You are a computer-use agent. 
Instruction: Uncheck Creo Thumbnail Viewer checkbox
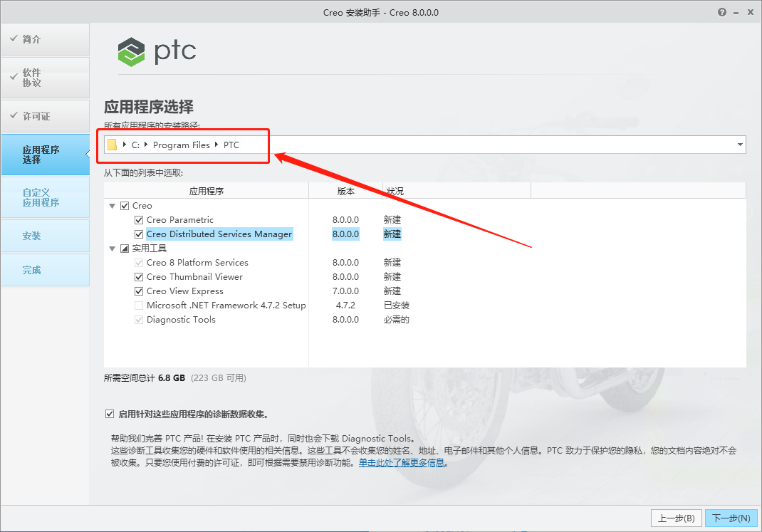pos(139,277)
